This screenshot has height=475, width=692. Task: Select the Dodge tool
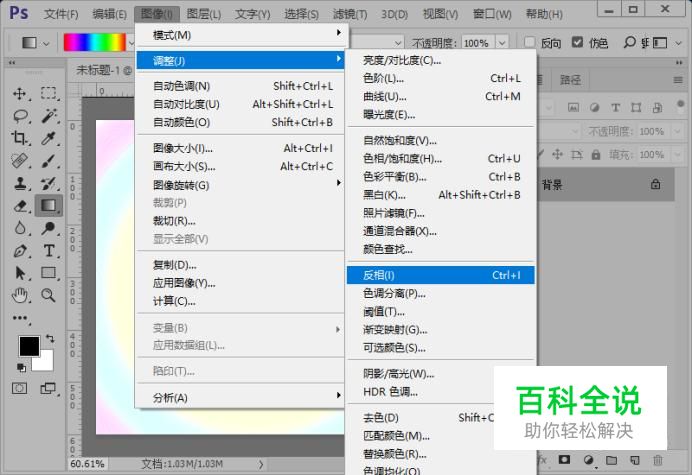tap(49, 228)
